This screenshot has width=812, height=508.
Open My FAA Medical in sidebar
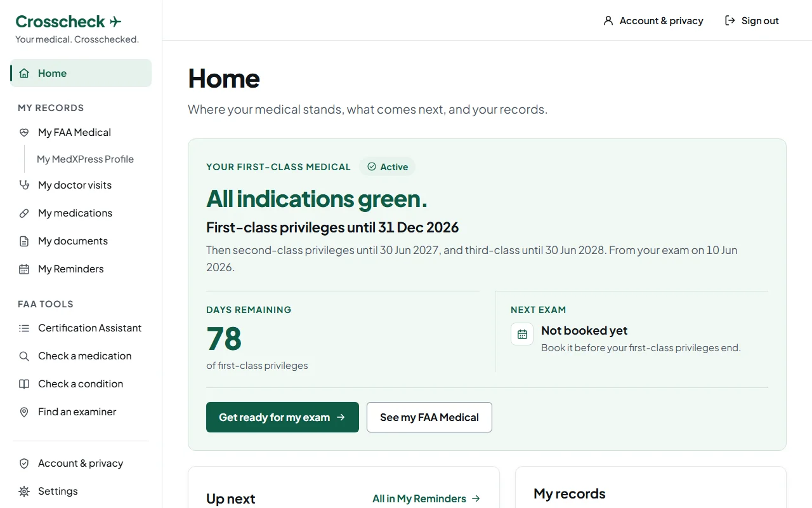[x=81, y=132]
